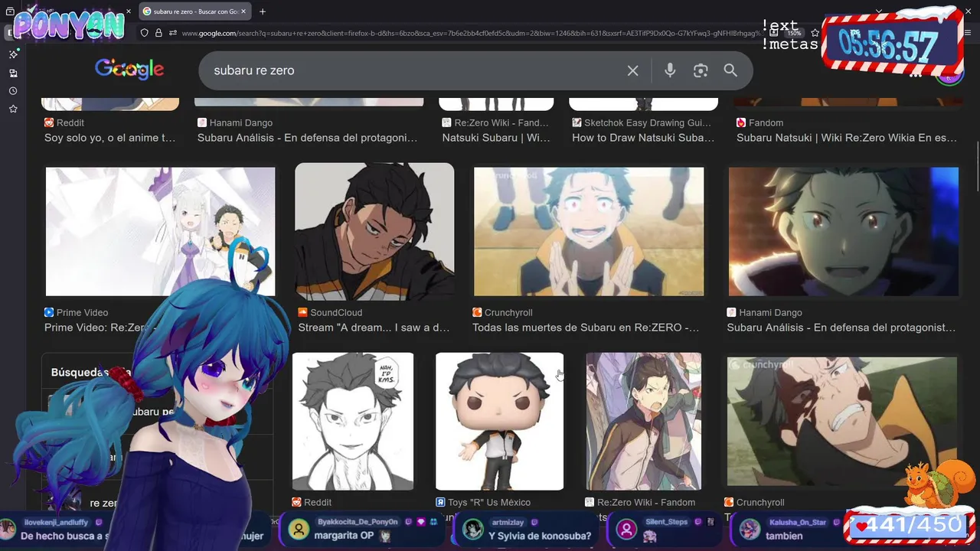Screen dimensions: 980x551
Task: Open the Reddit manga Subaru sketch
Action: pos(353,422)
